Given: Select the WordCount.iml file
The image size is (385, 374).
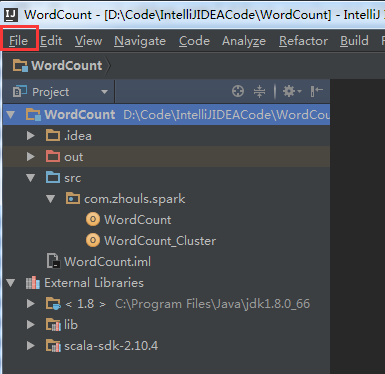Looking at the screenshot, I should (x=107, y=262).
